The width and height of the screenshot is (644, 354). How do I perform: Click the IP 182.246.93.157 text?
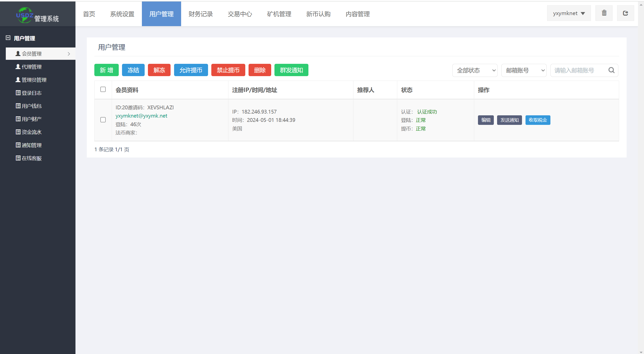click(254, 112)
